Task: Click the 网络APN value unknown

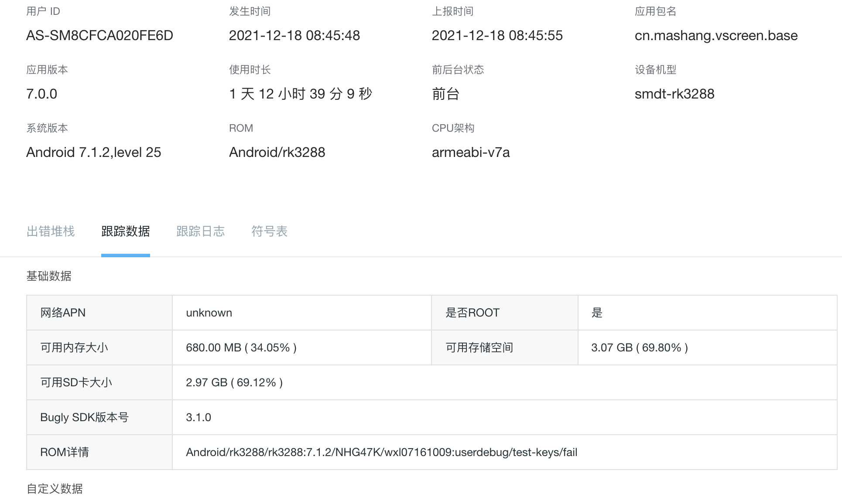Action: (x=209, y=313)
